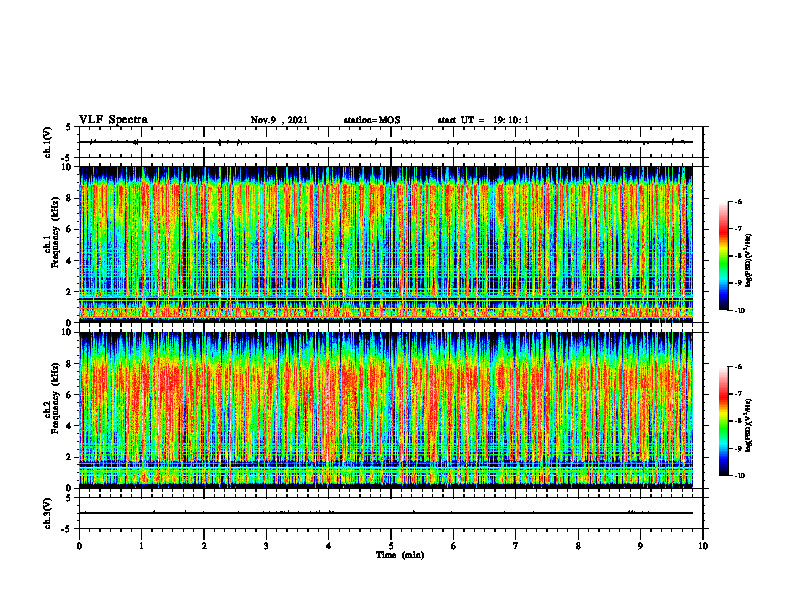Screen dimensions: 792x612
Task: Click the ch.2 spectrogram "8" kHz tick label
Action: coord(71,364)
